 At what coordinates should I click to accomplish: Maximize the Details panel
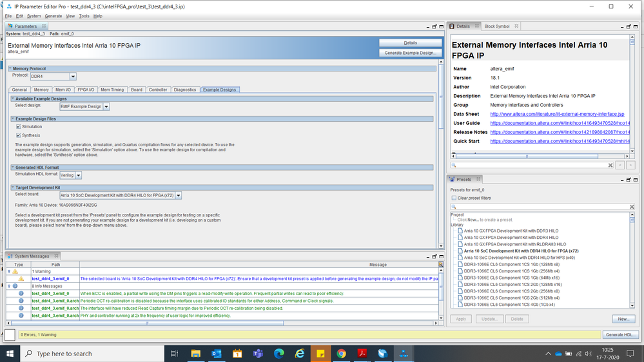click(x=636, y=26)
